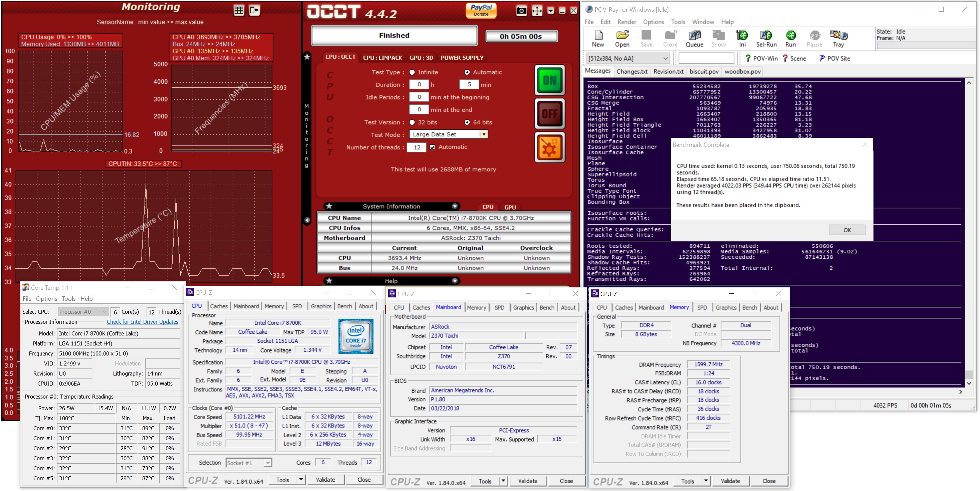This screenshot has width=980, height=491.
Task: Collapse monitoring with the left arrow icon
Action: click(x=307, y=220)
